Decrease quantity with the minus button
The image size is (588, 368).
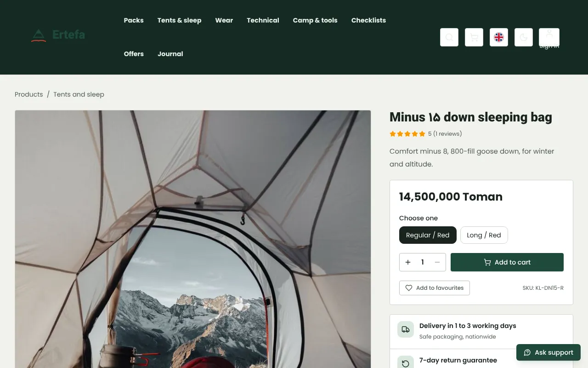[x=437, y=262]
